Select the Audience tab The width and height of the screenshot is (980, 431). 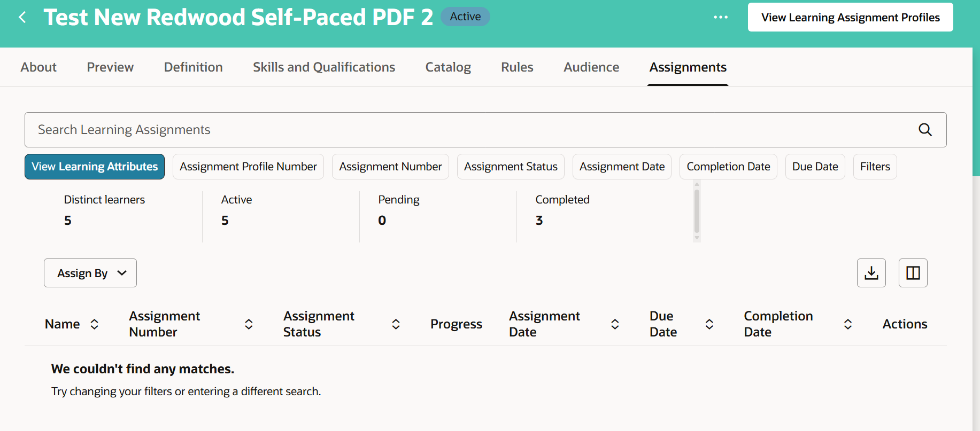click(591, 67)
